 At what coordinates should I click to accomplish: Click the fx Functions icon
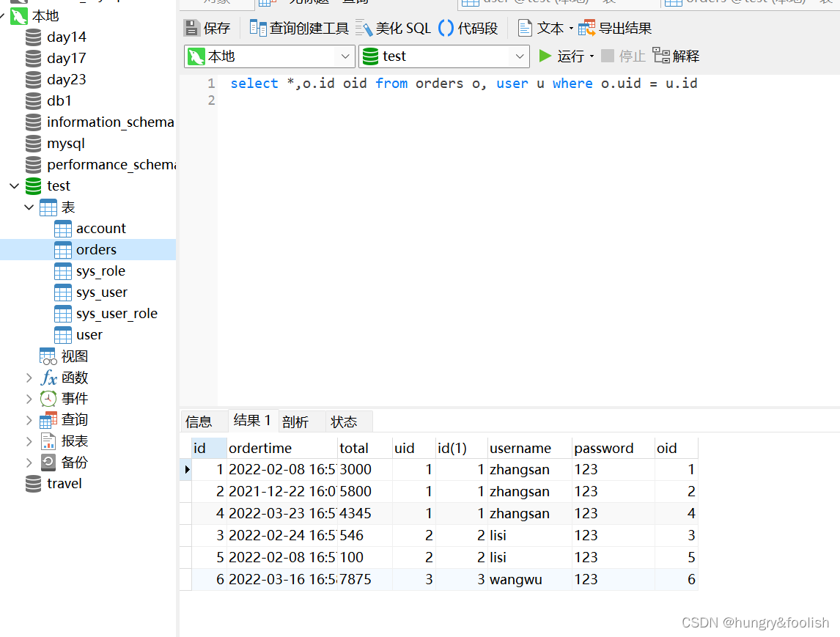pos(48,378)
